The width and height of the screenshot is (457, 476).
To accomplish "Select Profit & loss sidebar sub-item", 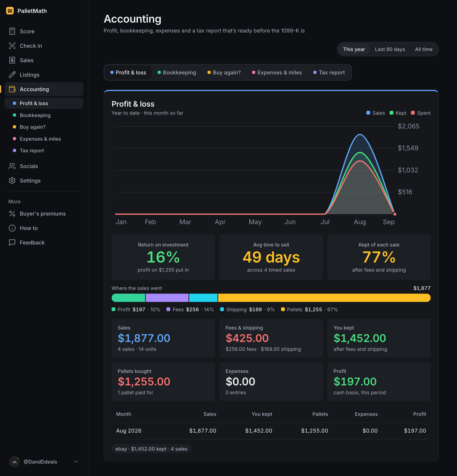I will (44, 103).
